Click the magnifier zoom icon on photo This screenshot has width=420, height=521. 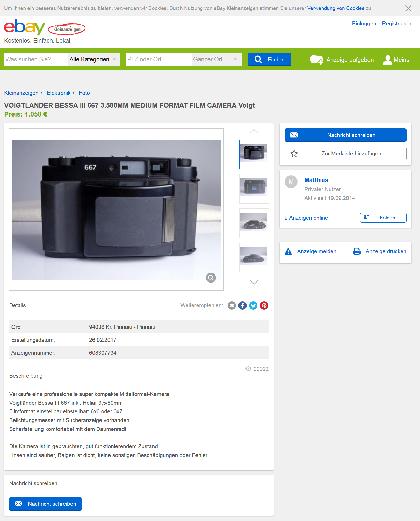211,278
